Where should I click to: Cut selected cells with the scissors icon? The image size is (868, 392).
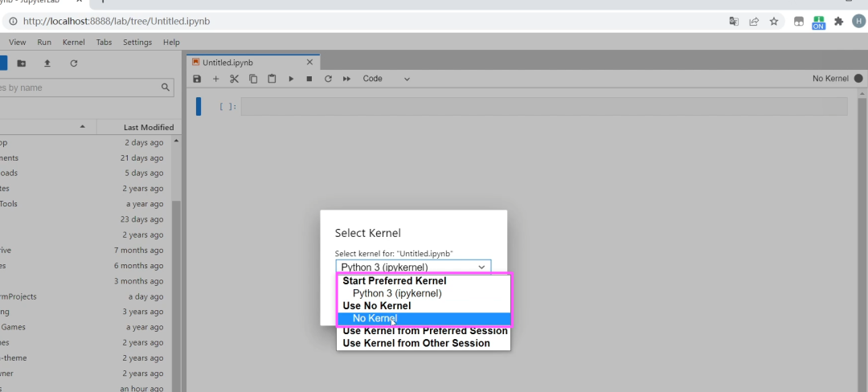click(x=234, y=79)
